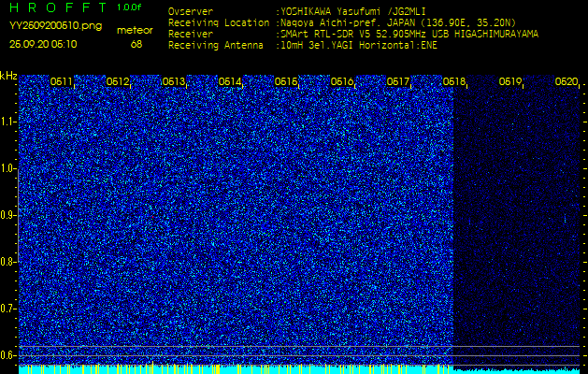Click the Receiver SMArt RTL-SDR V5 value
588x374 pixels.
click(x=409, y=35)
